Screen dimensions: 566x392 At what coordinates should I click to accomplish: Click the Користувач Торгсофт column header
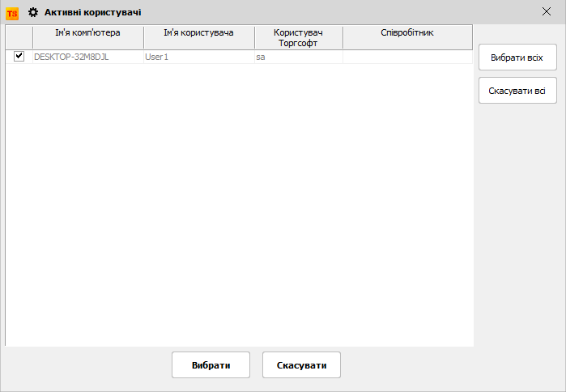click(298, 37)
